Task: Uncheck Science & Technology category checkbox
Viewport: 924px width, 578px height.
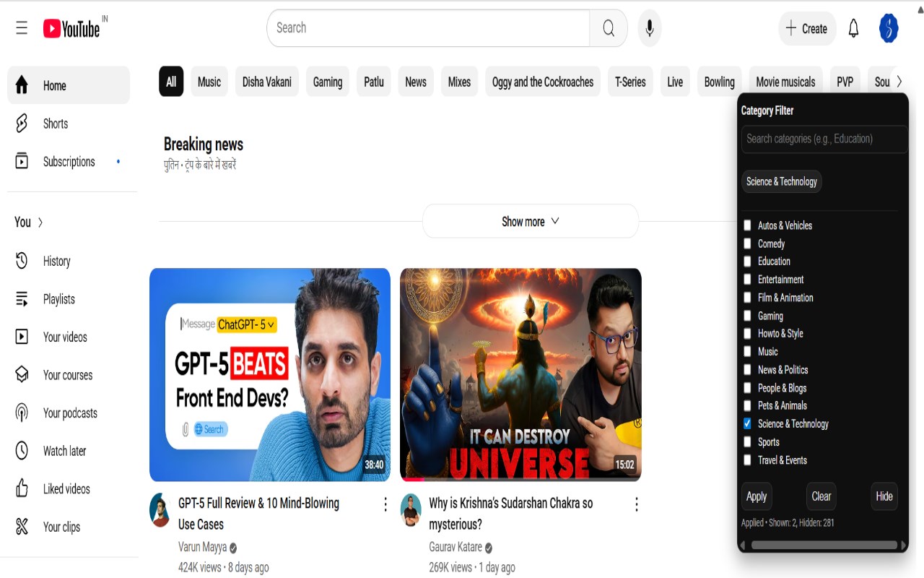Action: [747, 423]
